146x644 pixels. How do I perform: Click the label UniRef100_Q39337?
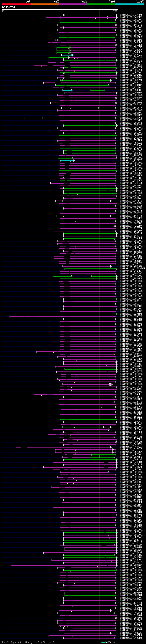click(x=131, y=545)
